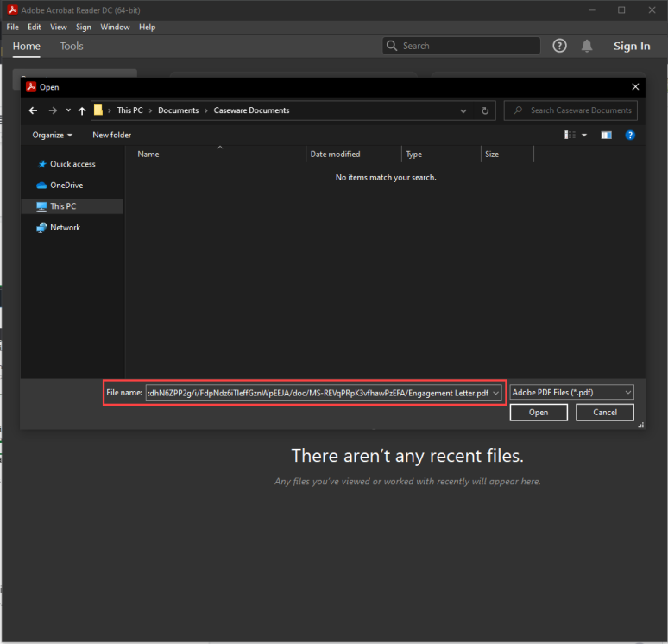Open the Organize dropdown menu
This screenshot has width=668, height=644.
coord(52,135)
